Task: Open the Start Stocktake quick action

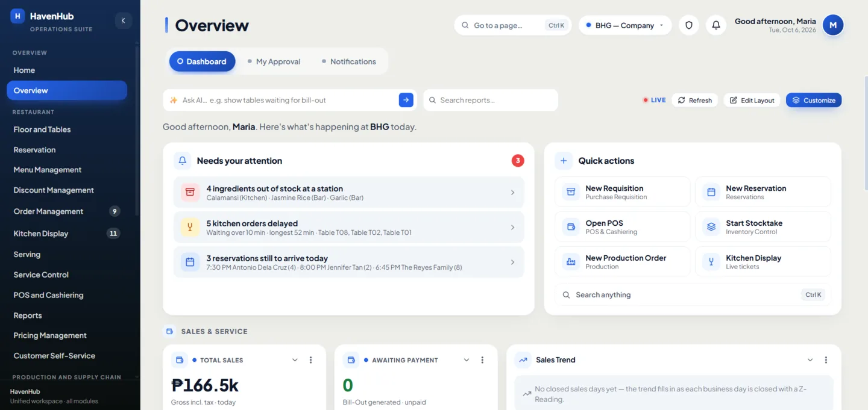Action: coord(763,227)
